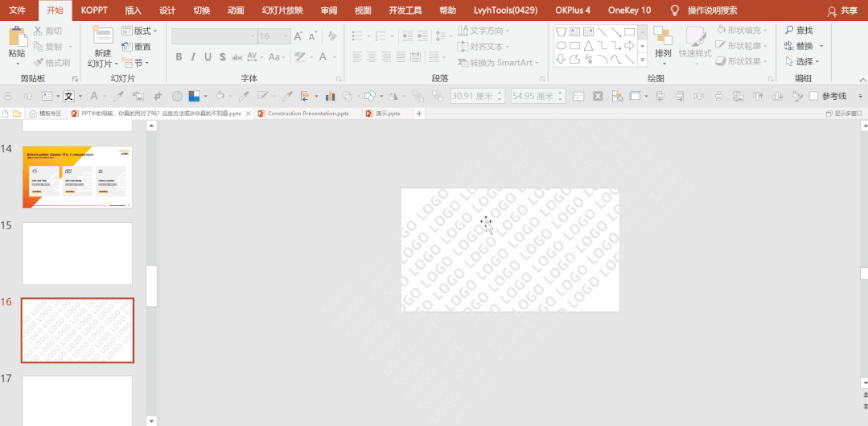Viewport: 868px width, 426px height.
Task: Apply Bold formatting with the B icon
Action: point(179,57)
